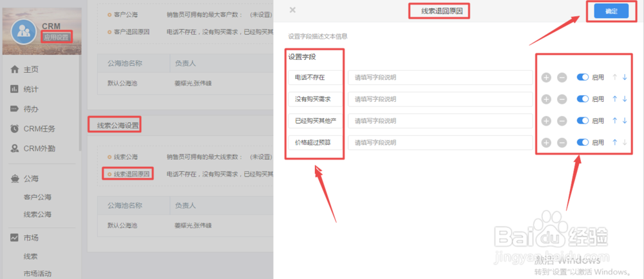
Task: Remove the 已经购买其他产 field row
Action: pyautogui.click(x=562, y=120)
